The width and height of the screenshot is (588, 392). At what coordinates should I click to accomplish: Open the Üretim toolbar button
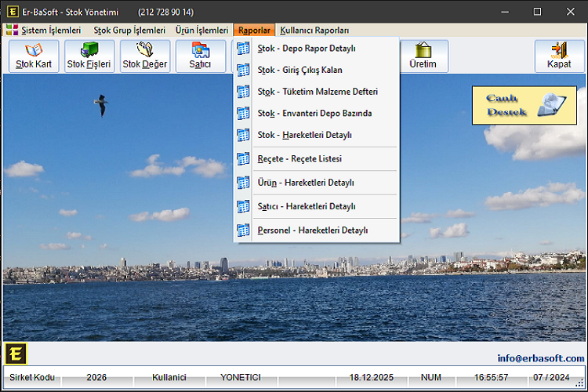(423, 56)
